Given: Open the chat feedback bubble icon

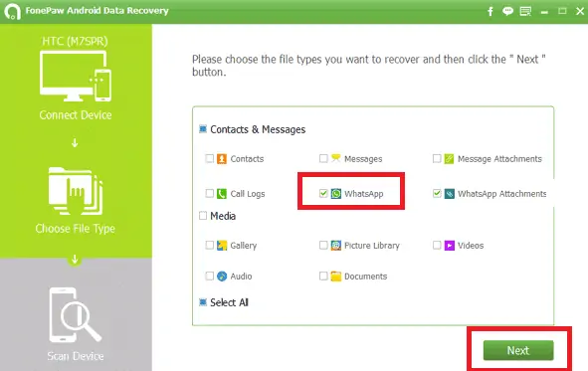Looking at the screenshot, I should tap(507, 11).
